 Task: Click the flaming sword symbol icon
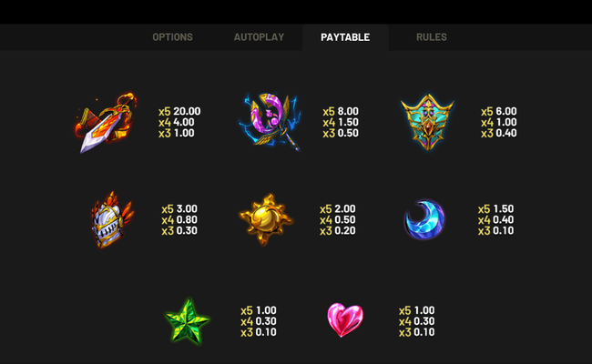click(x=106, y=122)
